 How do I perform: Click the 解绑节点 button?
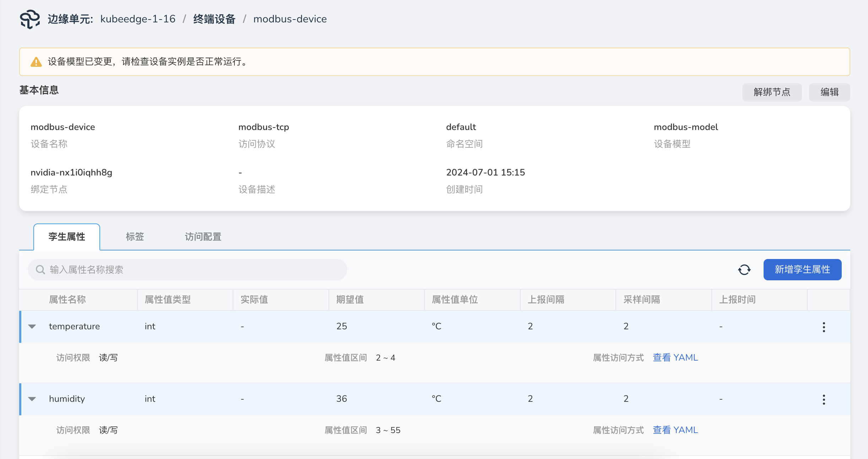click(x=772, y=92)
